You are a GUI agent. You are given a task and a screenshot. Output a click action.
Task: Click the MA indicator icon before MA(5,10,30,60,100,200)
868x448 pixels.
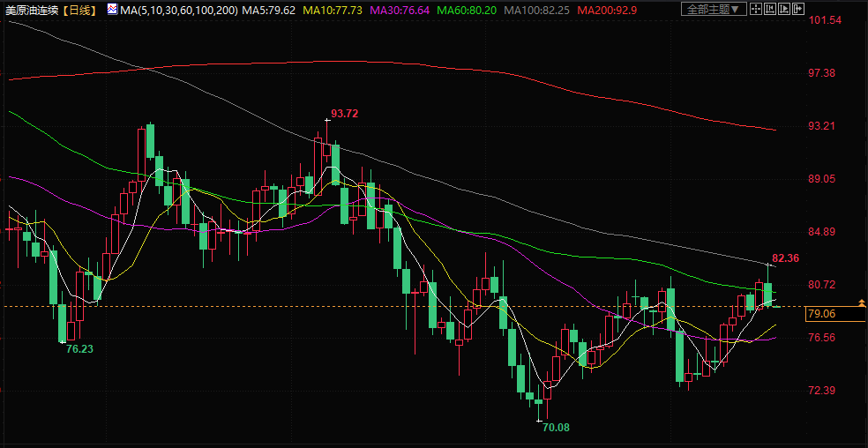[x=112, y=10]
